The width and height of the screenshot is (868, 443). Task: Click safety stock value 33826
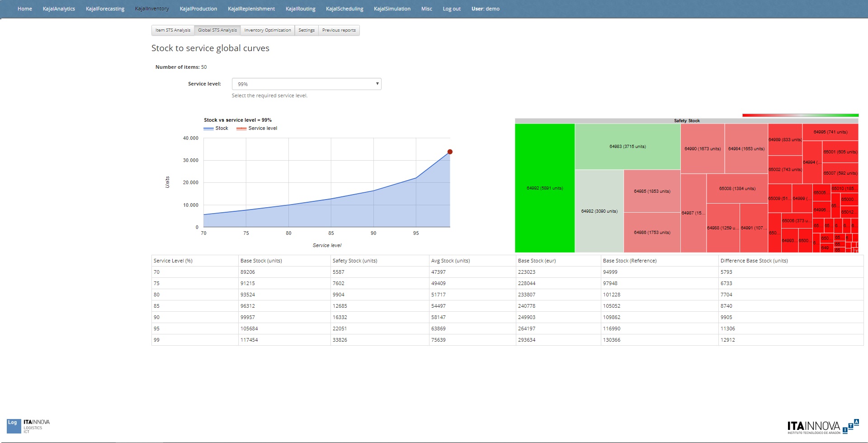tap(340, 340)
